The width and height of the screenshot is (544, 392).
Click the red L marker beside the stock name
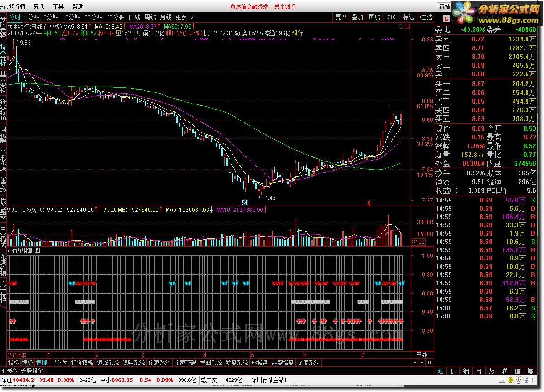(x=446, y=18)
